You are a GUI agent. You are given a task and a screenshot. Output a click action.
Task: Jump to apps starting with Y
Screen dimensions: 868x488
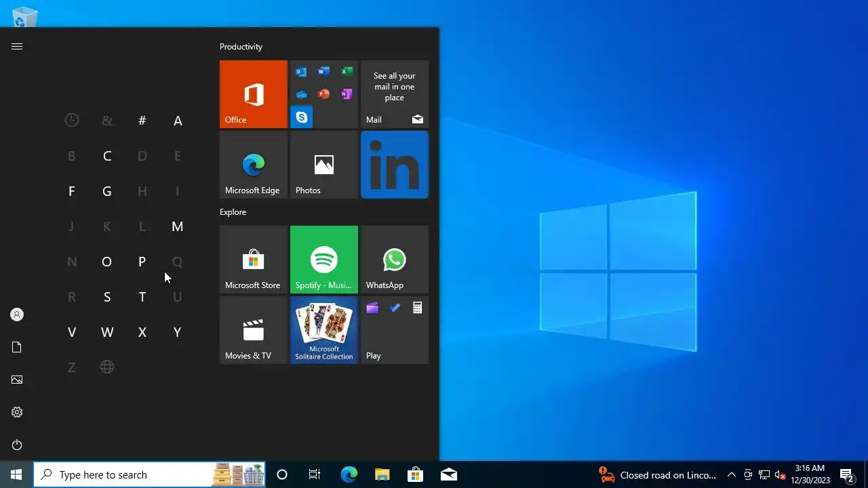(178, 332)
